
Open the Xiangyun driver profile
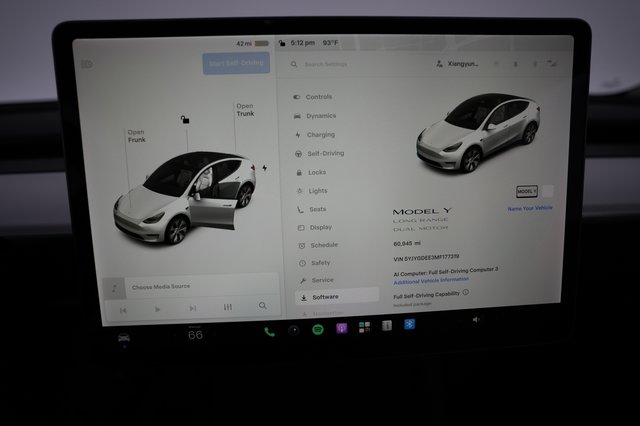457,64
